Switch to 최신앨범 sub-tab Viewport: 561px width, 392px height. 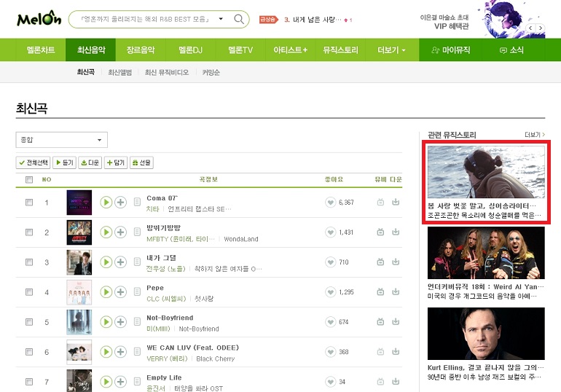coord(120,73)
